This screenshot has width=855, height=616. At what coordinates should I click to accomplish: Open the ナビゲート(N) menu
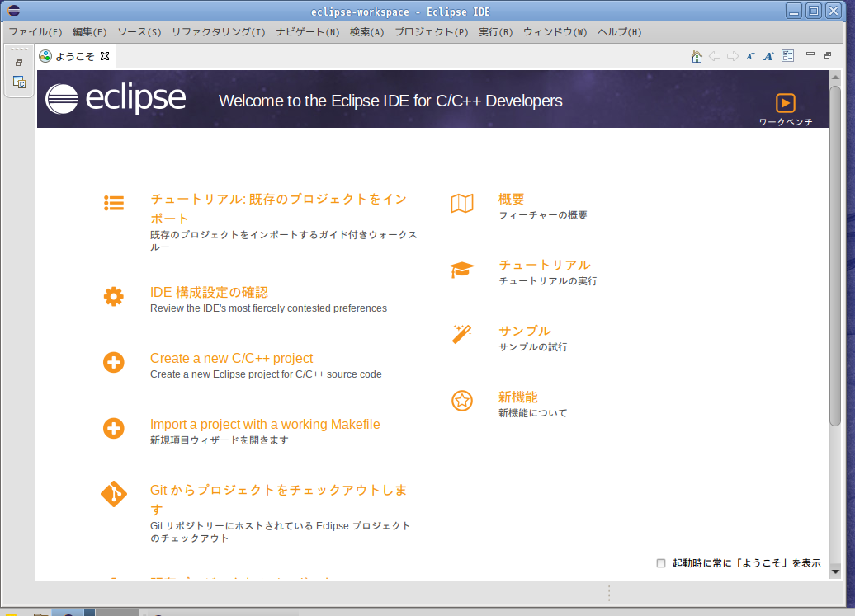coord(308,32)
